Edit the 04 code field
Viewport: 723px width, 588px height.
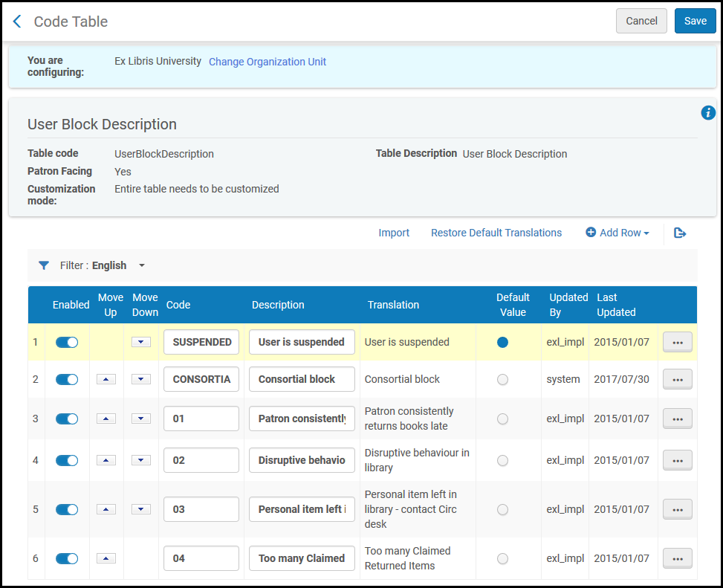pos(201,558)
